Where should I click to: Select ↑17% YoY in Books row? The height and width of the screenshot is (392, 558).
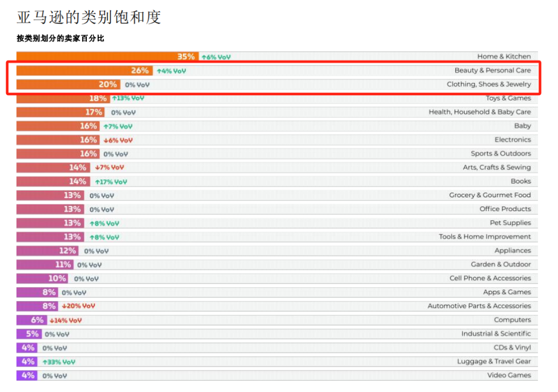pyautogui.click(x=111, y=182)
